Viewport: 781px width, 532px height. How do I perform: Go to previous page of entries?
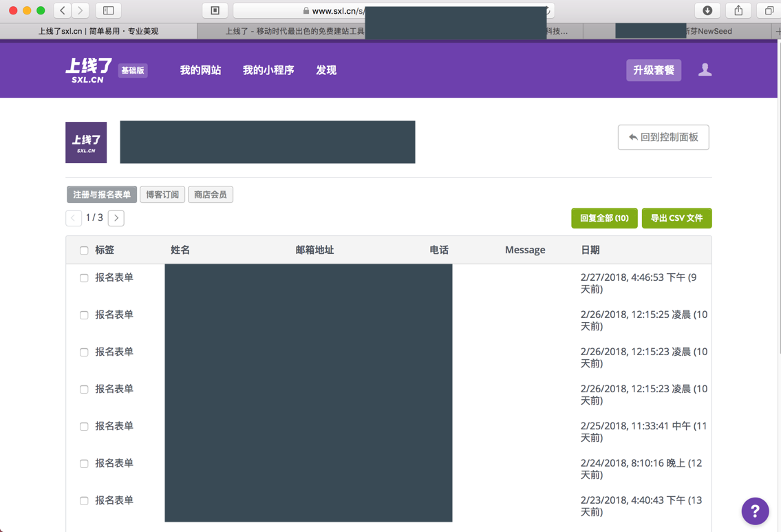click(74, 217)
